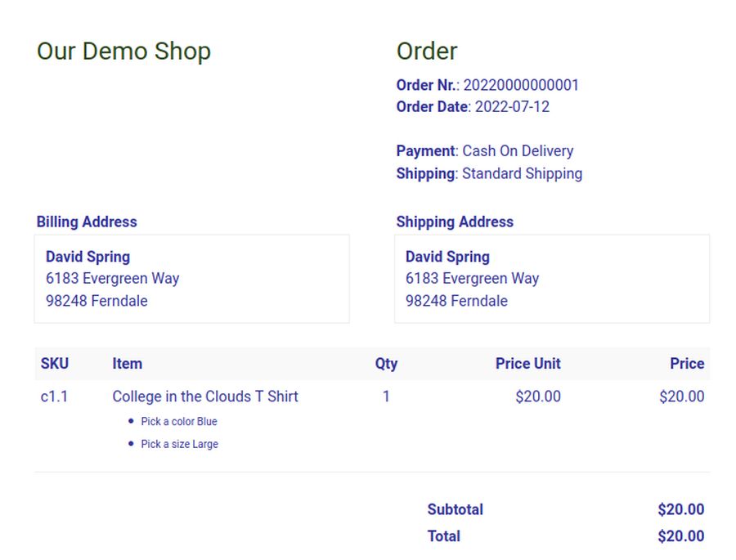
Task: Click the Our Demo Shop heading
Action: pos(123,51)
